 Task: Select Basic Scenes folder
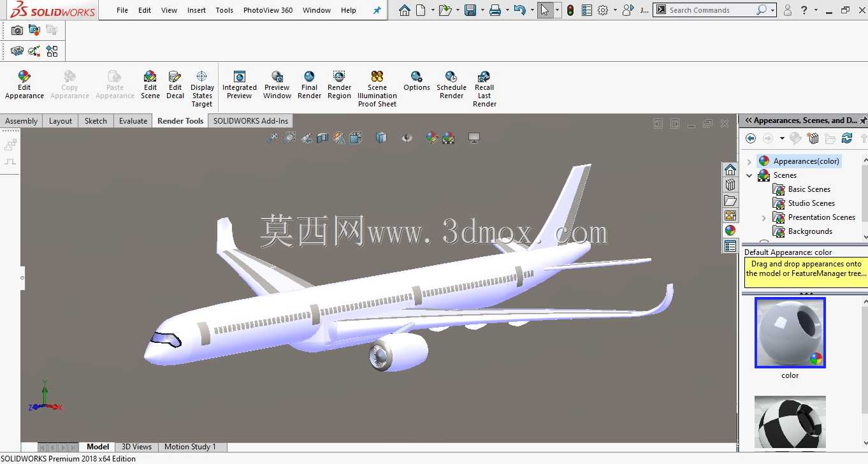click(802, 189)
